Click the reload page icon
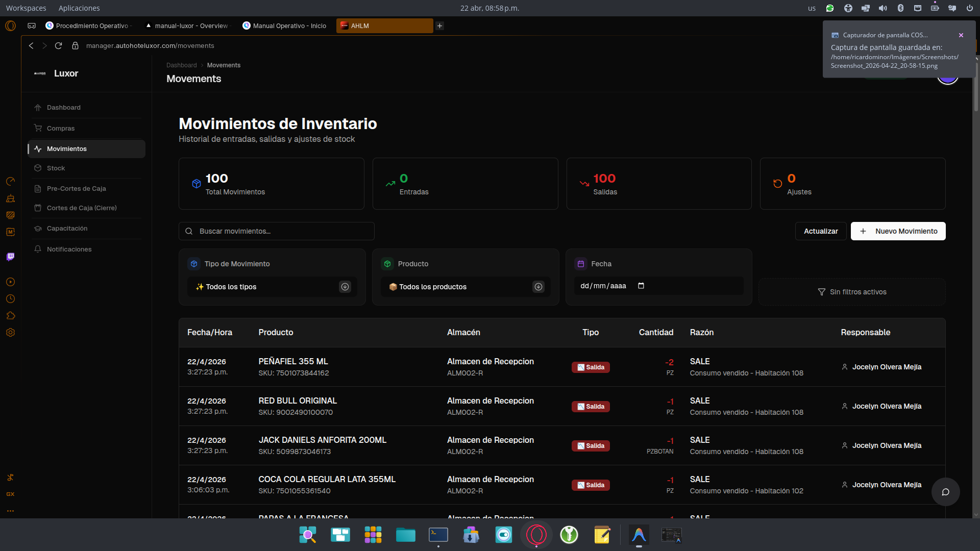 pos(59,46)
